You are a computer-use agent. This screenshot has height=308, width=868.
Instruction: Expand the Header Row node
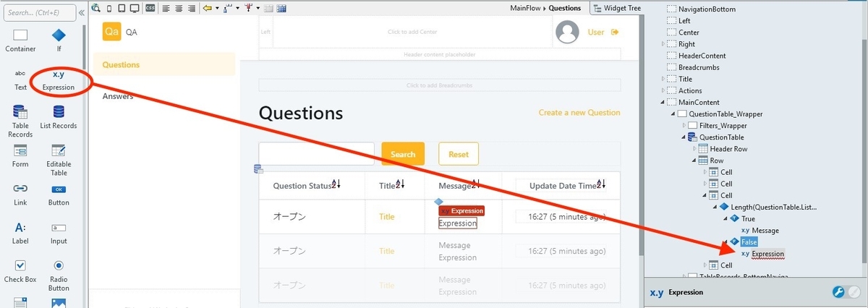695,148
